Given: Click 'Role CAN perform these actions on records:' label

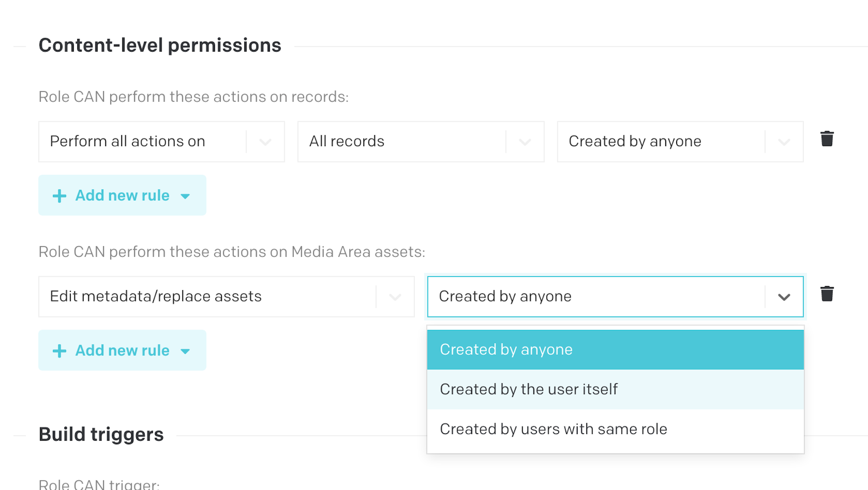Looking at the screenshot, I should point(194,97).
